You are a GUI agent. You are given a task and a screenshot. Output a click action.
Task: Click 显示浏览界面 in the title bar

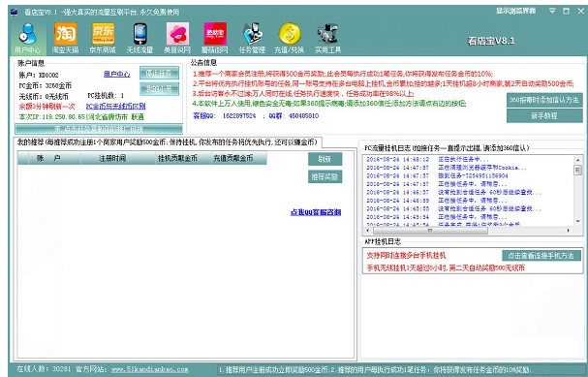coord(516,11)
